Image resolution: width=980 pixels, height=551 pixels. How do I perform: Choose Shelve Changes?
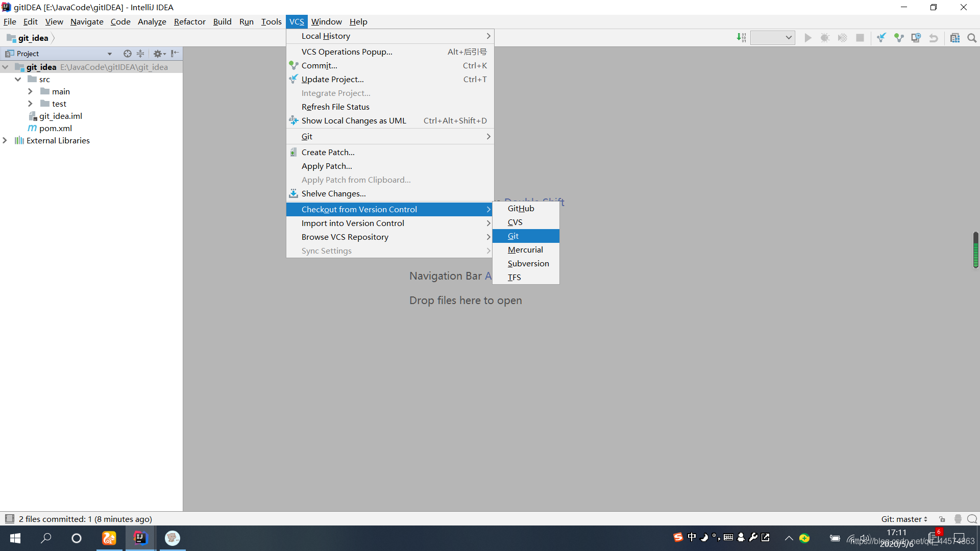click(x=390, y=193)
